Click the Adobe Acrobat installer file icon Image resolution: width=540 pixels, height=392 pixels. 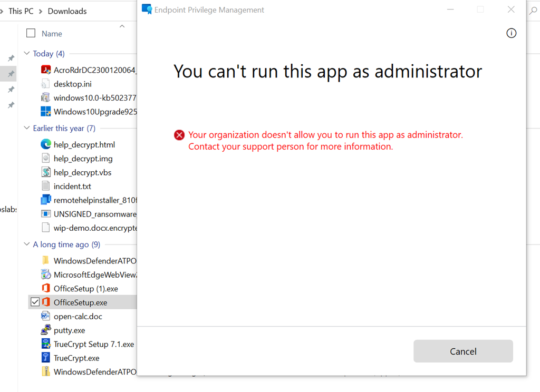45,70
